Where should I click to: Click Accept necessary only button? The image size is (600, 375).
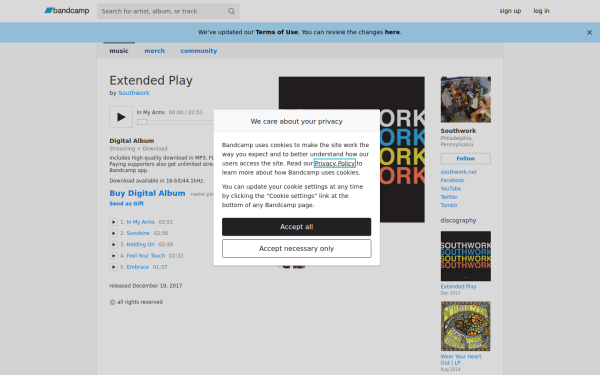click(x=297, y=249)
